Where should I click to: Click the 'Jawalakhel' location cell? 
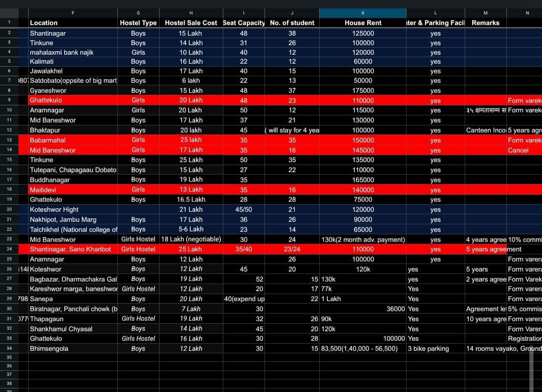click(73, 71)
